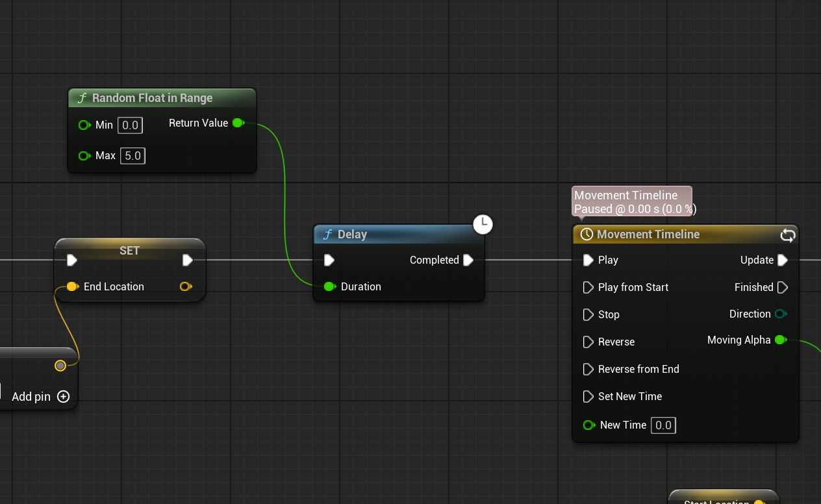
Task: Click the Reverse exec pin
Action: (x=588, y=342)
